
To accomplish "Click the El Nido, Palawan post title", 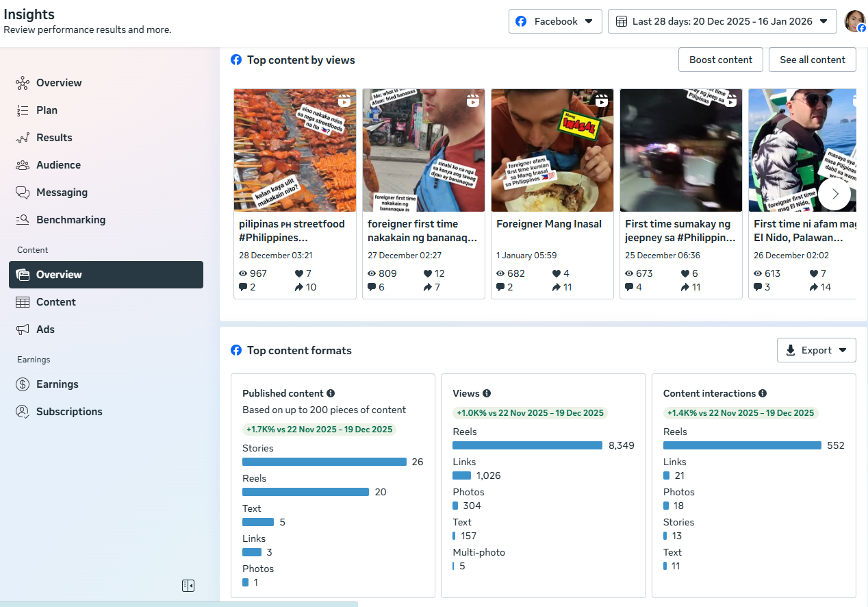I will point(805,231).
